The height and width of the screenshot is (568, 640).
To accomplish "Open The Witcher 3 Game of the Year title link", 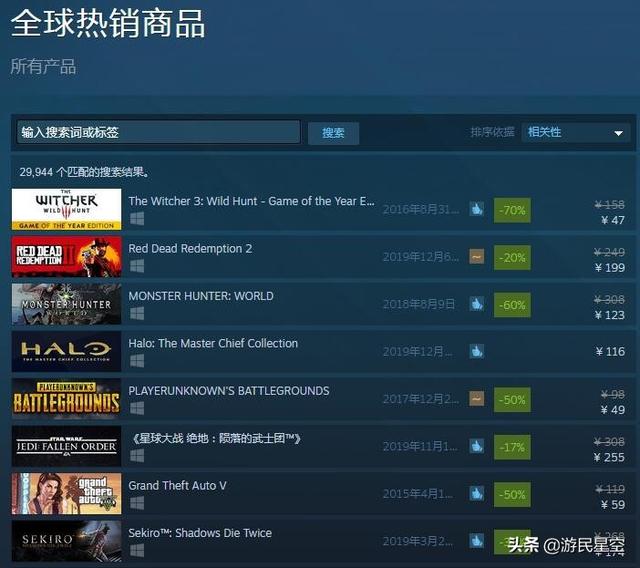I will [x=251, y=201].
